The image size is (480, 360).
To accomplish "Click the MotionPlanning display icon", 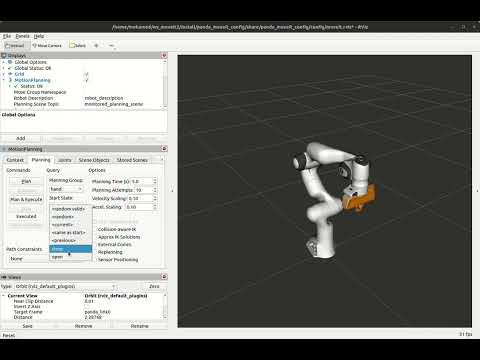I will 10,80.
